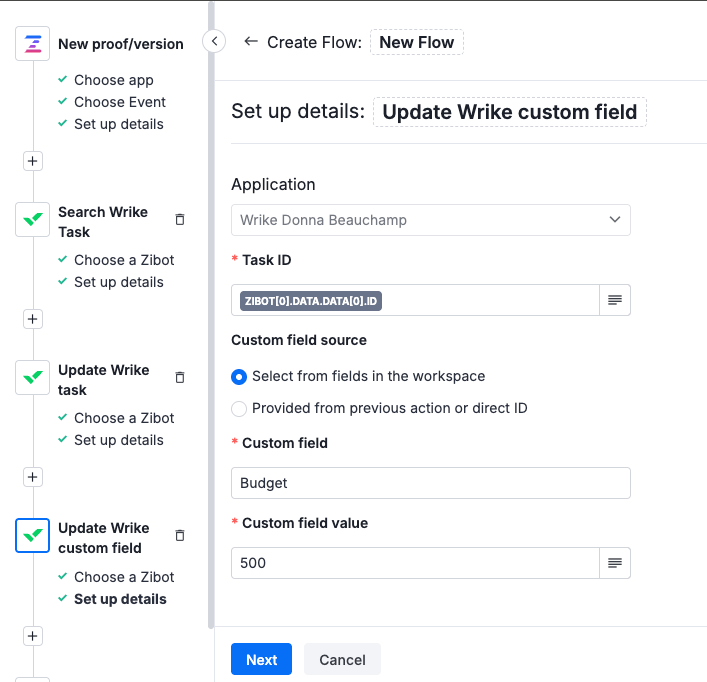
Task: Add step after Search Wrike Task
Action: [x=32, y=319]
